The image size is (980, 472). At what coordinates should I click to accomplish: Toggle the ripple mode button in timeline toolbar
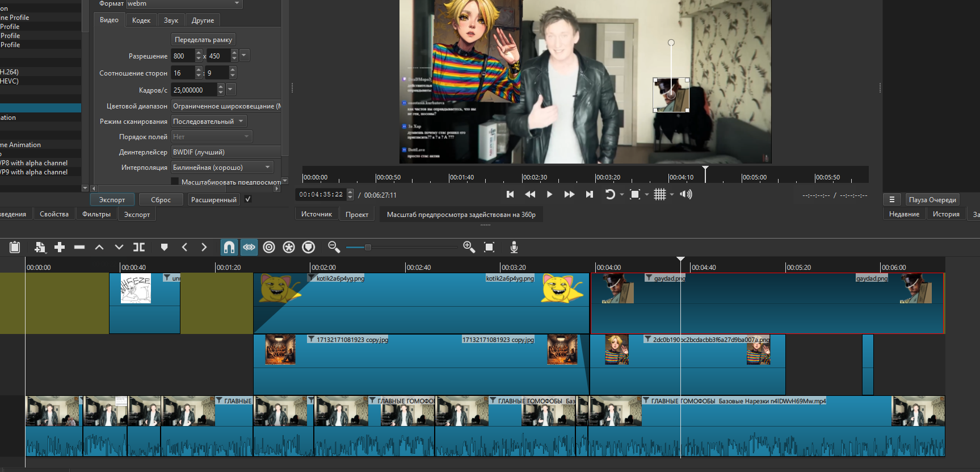tap(269, 247)
